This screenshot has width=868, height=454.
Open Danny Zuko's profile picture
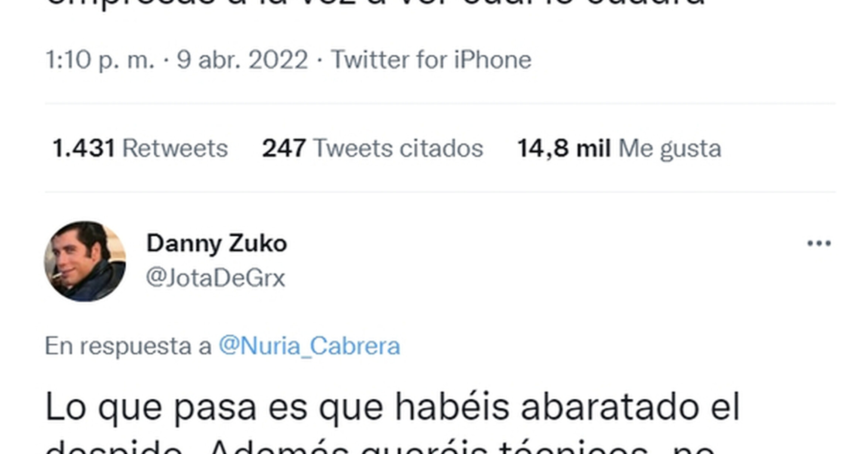tap(85, 261)
